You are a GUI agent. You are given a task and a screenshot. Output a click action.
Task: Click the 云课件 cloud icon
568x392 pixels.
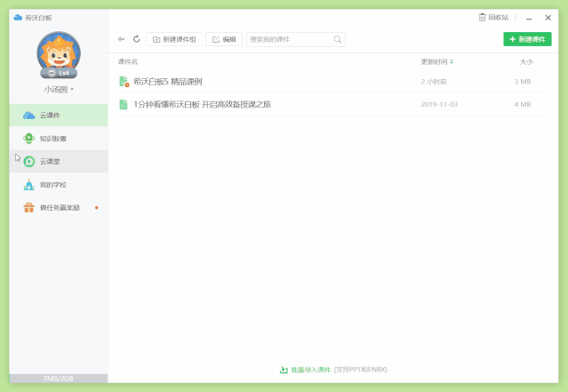coord(29,116)
